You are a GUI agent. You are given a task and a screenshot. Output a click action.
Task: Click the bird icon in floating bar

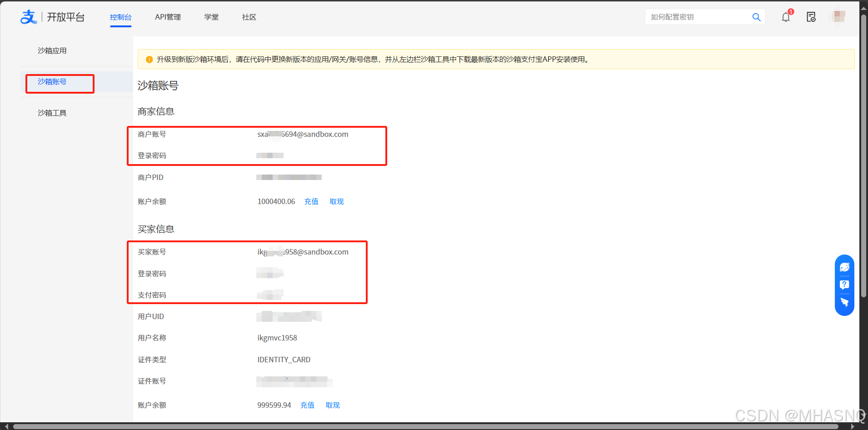(x=844, y=302)
